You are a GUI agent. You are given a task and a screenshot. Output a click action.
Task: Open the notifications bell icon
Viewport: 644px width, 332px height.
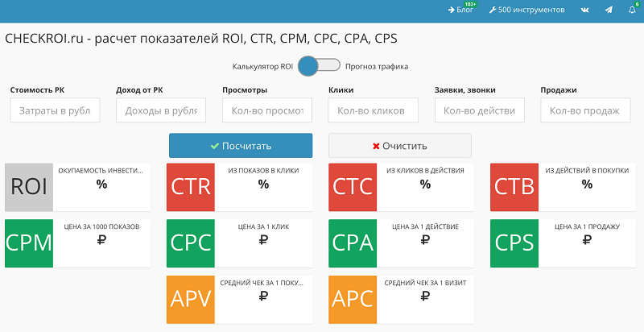pos(632,10)
